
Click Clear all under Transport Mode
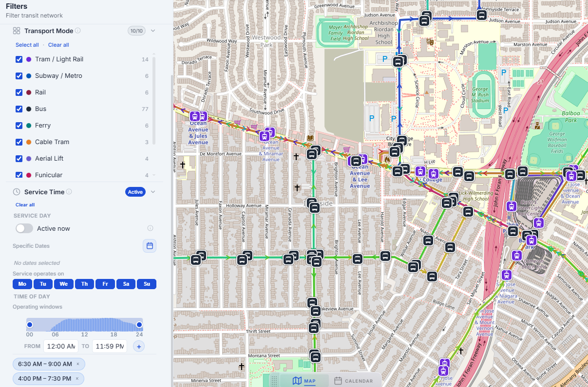point(58,45)
